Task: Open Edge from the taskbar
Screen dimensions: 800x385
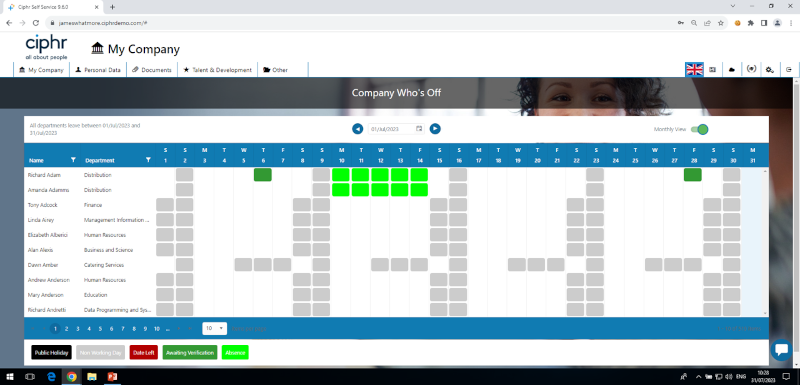Action: [51, 377]
